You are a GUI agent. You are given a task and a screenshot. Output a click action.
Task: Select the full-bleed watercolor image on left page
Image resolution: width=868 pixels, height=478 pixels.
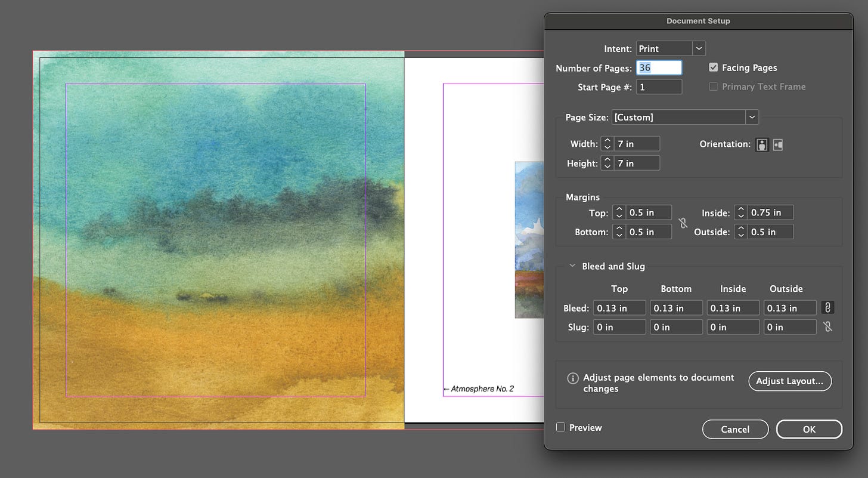click(x=219, y=240)
